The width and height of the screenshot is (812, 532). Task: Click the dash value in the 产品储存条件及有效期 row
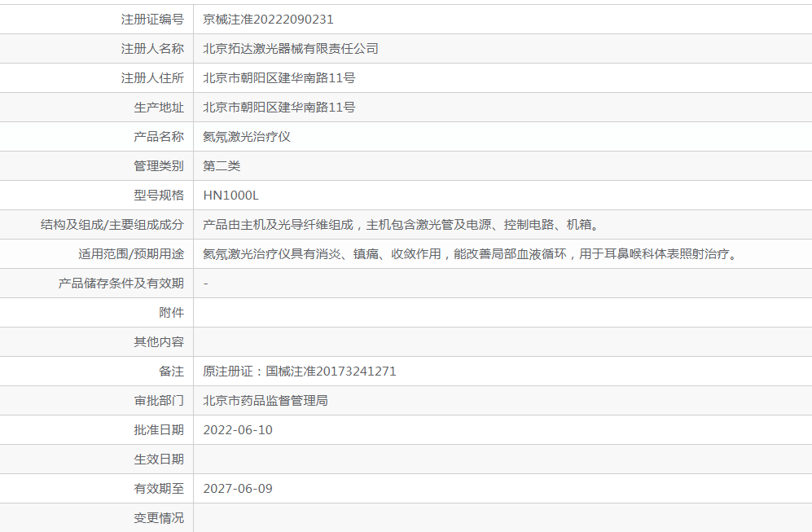205,284
